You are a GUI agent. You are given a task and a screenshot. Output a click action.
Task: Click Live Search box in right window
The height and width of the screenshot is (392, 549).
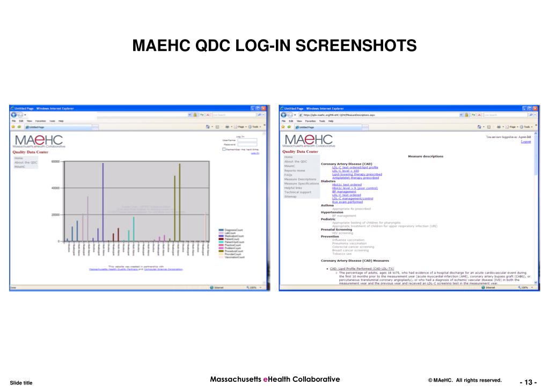click(x=505, y=115)
